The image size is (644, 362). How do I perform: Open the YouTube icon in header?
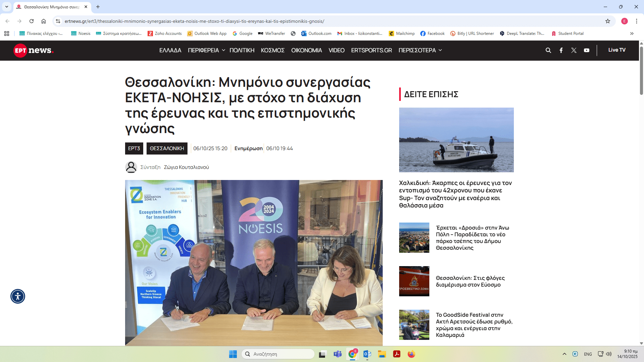point(587,50)
